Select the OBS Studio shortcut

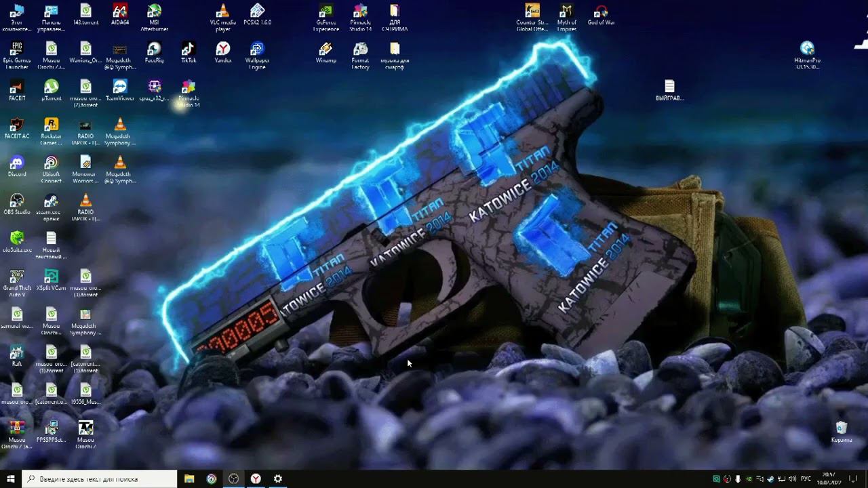pos(17,205)
